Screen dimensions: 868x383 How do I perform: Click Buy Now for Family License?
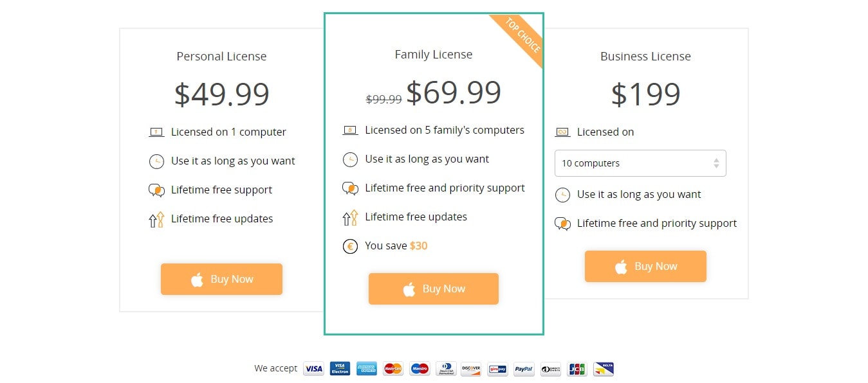[x=434, y=289]
